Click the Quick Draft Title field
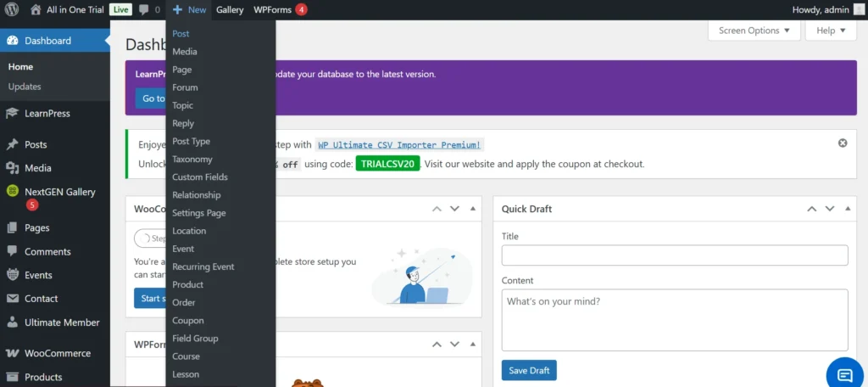This screenshot has width=868, height=387. 675,255
